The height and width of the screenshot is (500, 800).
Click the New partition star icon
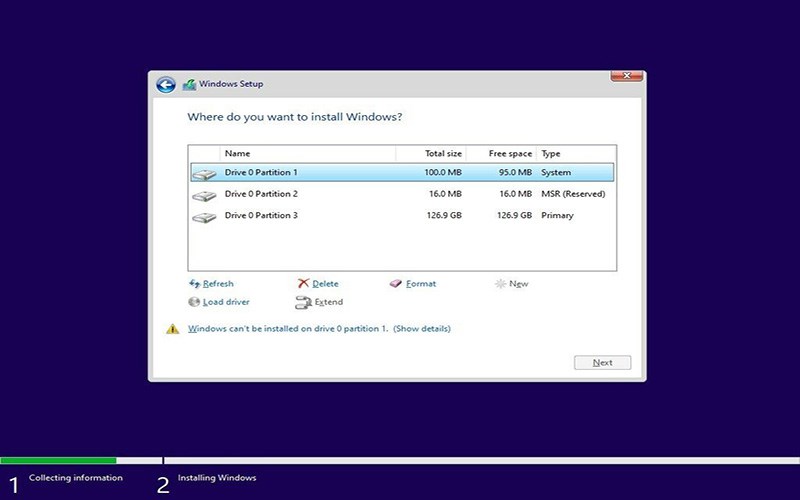click(x=501, y=284)
